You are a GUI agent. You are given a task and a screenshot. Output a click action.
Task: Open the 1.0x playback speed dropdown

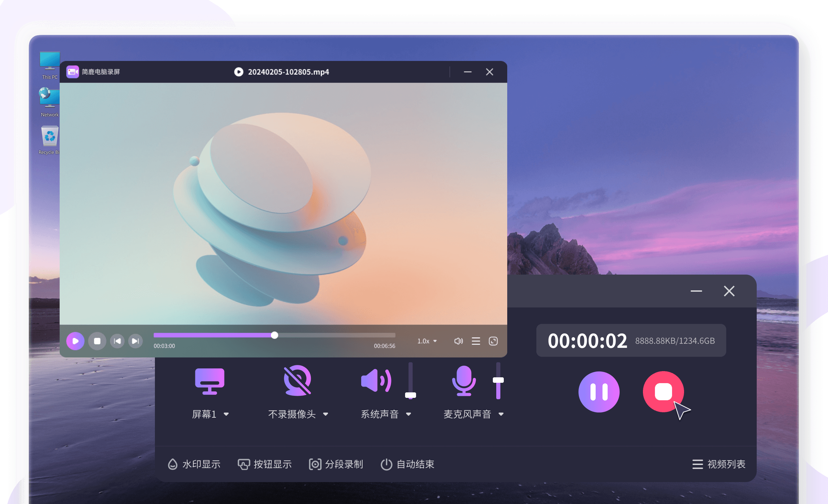tap(426, 341)
